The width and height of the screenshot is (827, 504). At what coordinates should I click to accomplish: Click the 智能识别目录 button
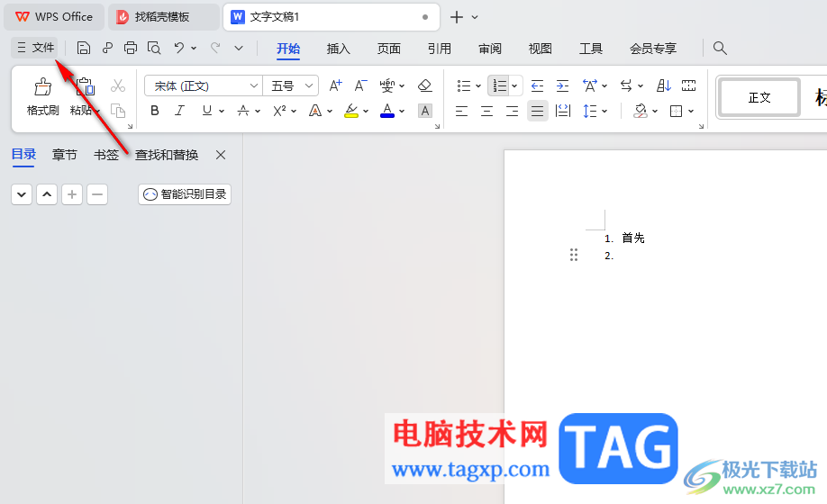[x=185, y=194]
